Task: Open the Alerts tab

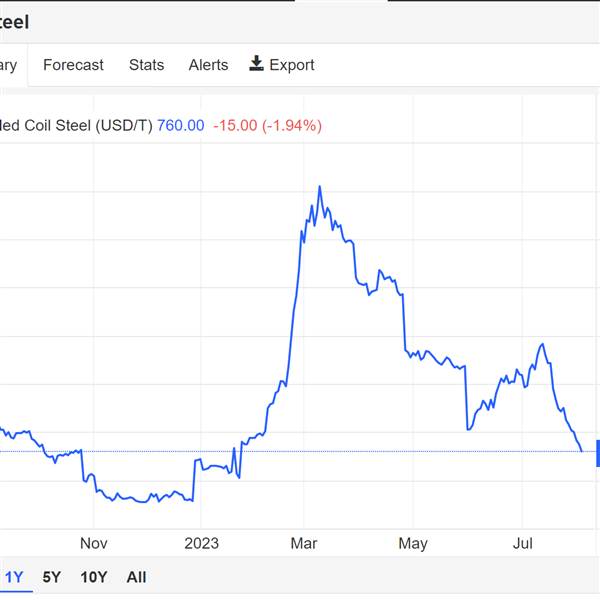Action: [208, 65]
